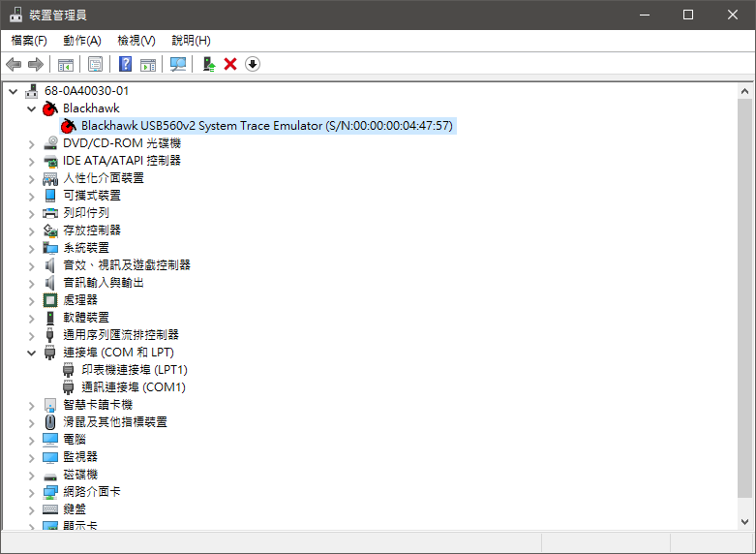Viewport: 756px width, 554px height.
Task: Click the Update driver toolbar icon
Action: (x=209, y=64)
